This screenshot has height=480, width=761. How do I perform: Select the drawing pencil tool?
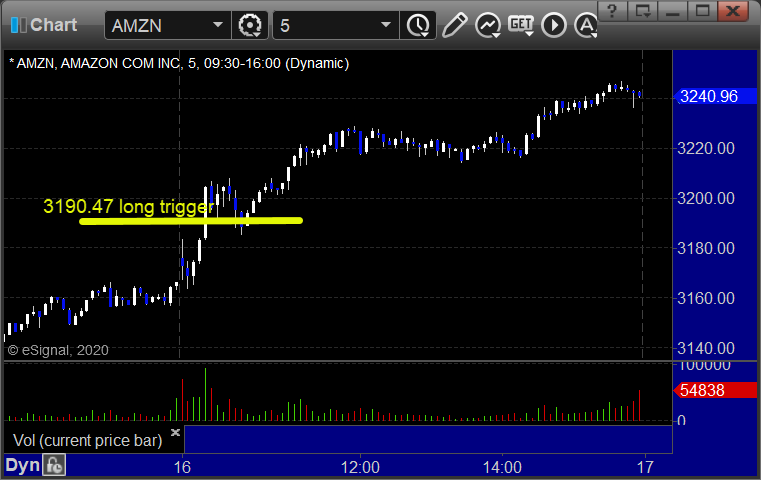tap(454, 25)
